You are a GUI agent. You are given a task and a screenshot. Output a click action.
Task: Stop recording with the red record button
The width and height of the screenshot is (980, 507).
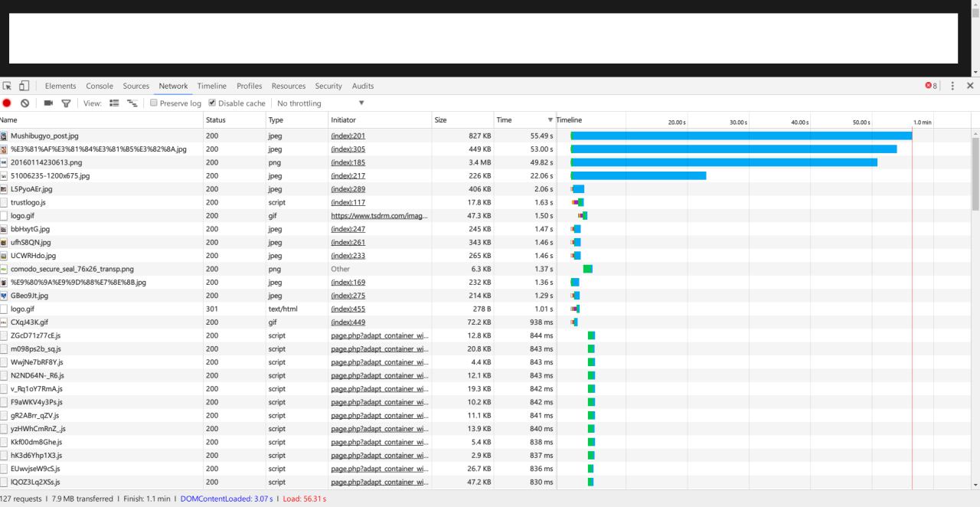[7, 103]
